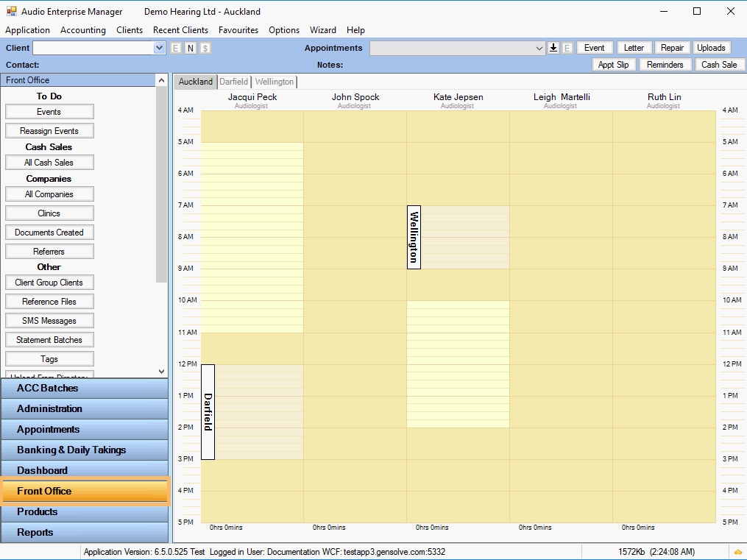Click the download arrow icon next to Appointments
The image size is (747, 560).
(553, 48)
